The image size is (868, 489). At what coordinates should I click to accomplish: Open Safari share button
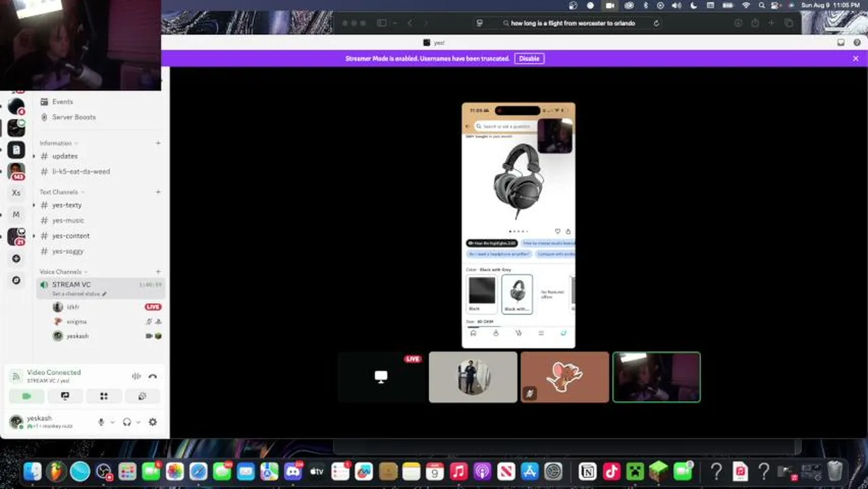755,23
